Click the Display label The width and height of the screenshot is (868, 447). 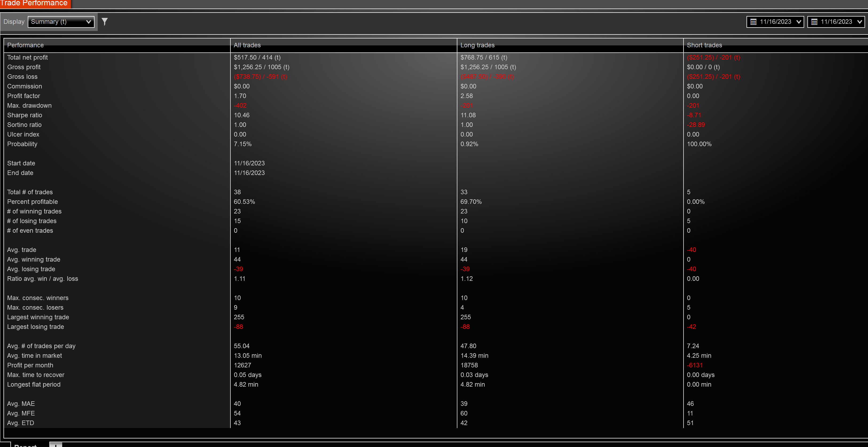(x=14, y=22)
